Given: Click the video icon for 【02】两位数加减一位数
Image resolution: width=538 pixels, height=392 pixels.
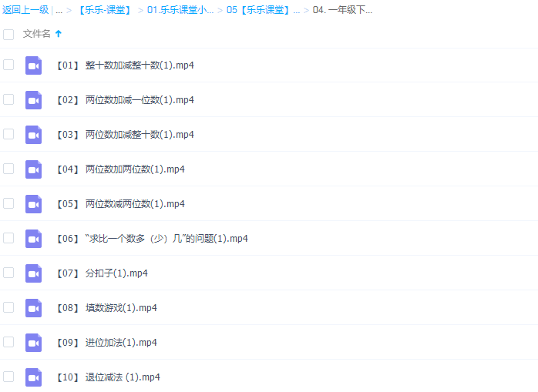Looking at the screenshot, I should 33,100.
